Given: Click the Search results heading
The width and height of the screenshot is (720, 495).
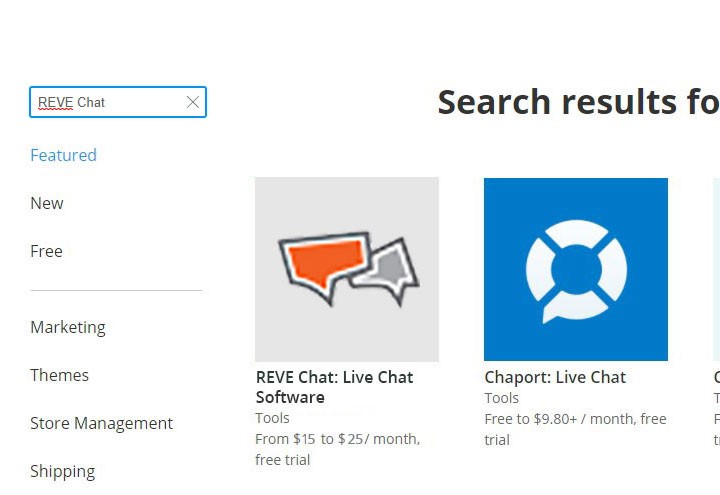Looking at the screenshot, I should 577,102.
